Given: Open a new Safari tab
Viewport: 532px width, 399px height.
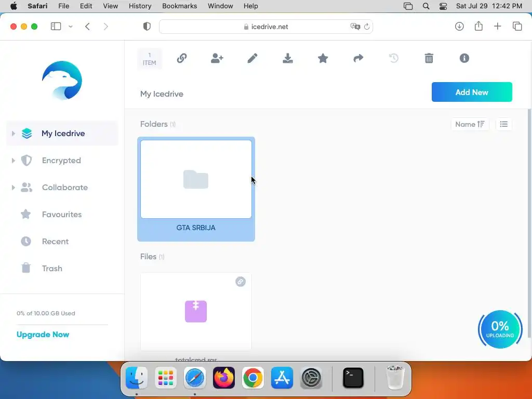Looking at the screenshot, I should coord(498,26).
